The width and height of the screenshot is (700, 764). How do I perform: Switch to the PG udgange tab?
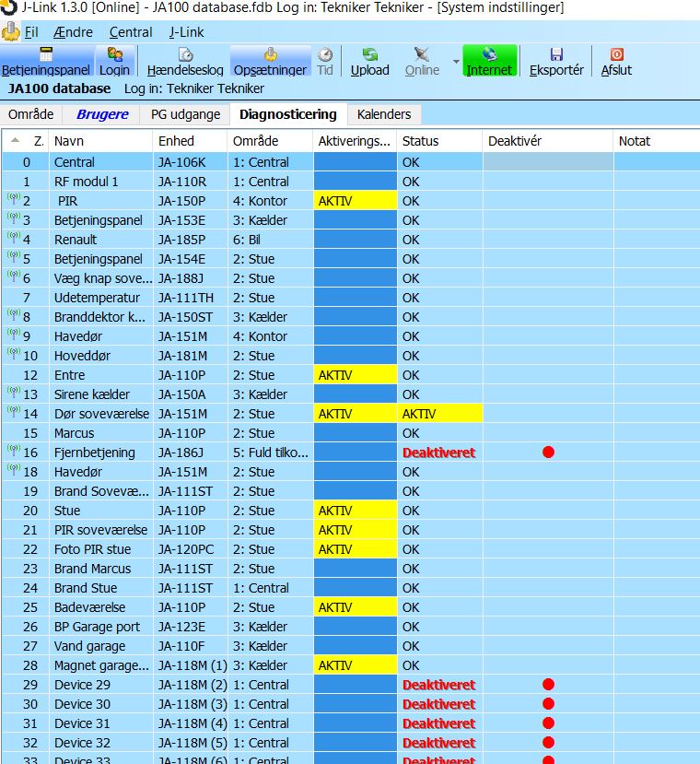pyautogui.click(x=184, y=114)
